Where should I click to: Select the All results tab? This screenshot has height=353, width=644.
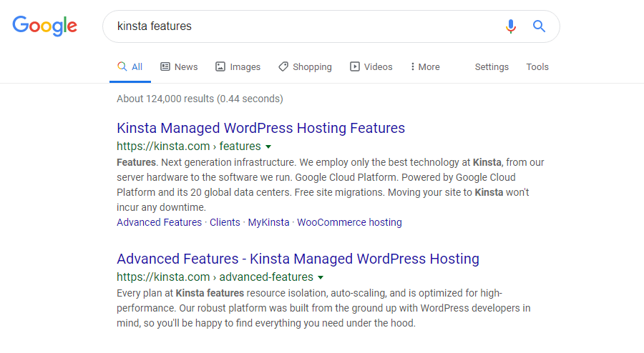pyautogui.click(x=130, y=67)
